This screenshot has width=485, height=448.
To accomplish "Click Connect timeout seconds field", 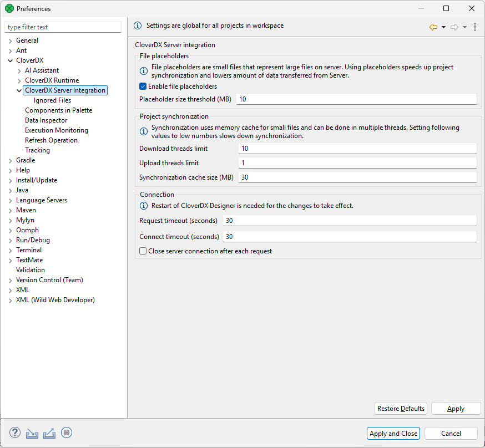I will [x=350, y=237].
